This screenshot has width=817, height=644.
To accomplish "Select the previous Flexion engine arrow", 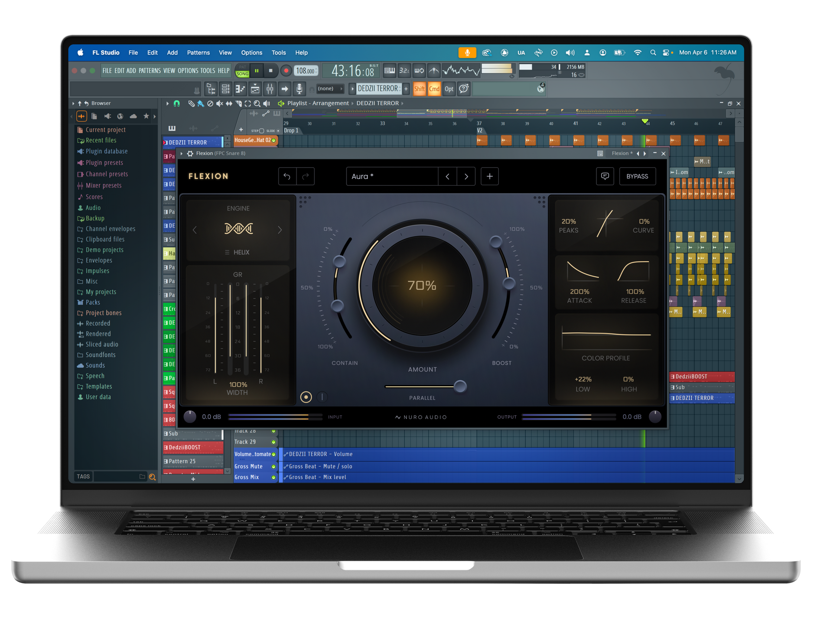I will point(195,230).
